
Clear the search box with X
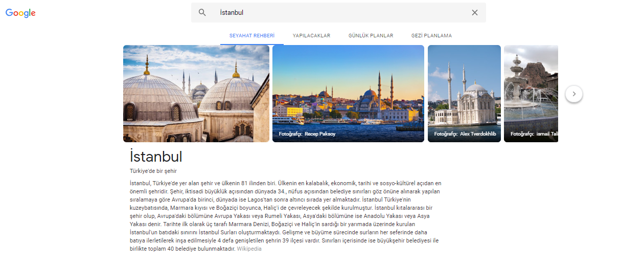(x=475, y=12)
